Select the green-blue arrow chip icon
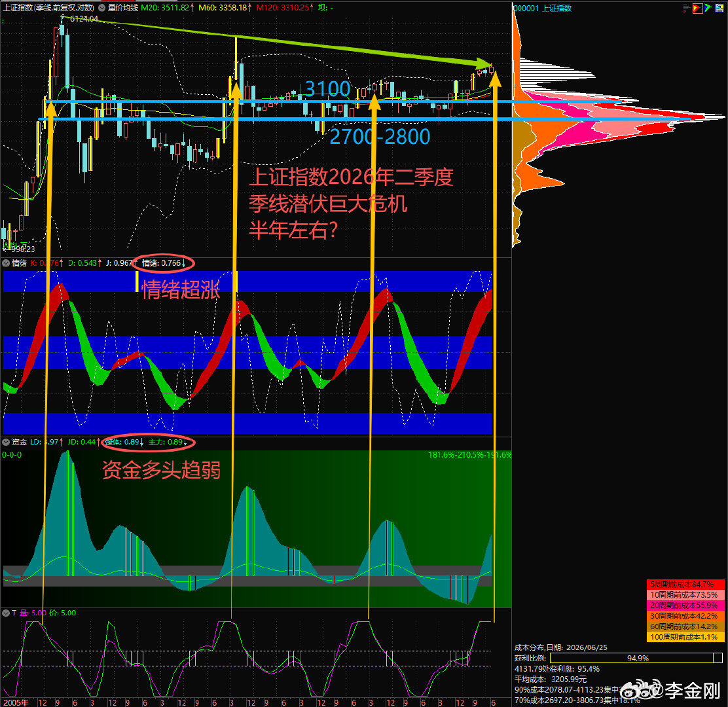 (x=708, y=8)
